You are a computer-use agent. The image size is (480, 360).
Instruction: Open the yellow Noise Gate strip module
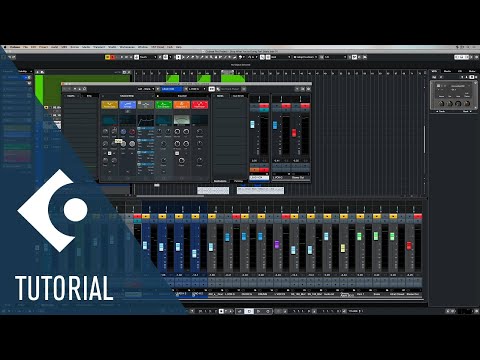(109, 105)
